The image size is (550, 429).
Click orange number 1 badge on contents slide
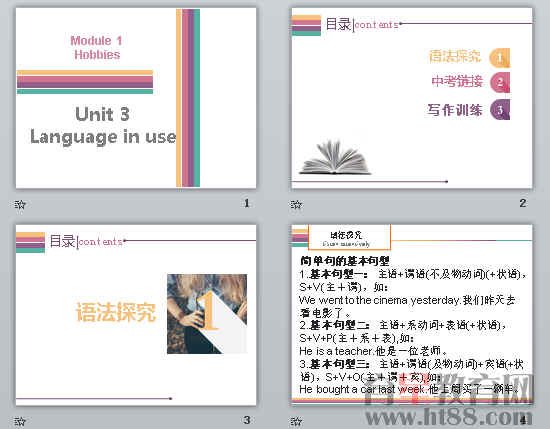click(500, 58)
